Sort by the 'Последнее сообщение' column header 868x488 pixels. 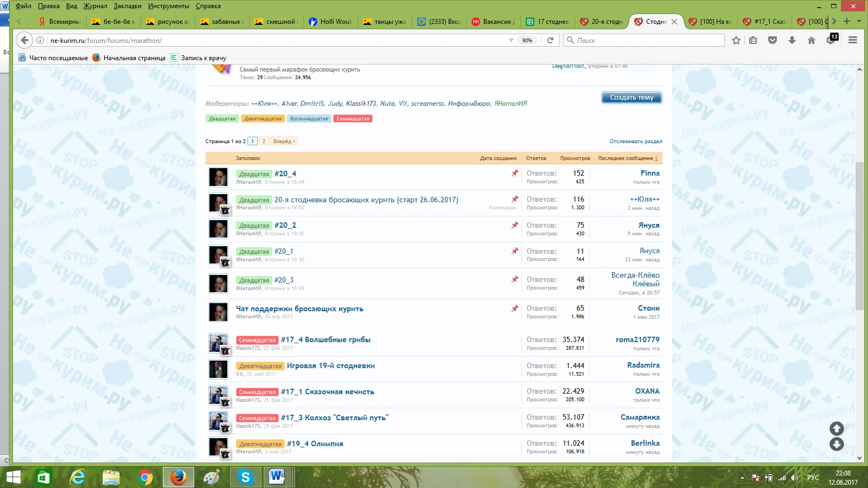[627, 158]
